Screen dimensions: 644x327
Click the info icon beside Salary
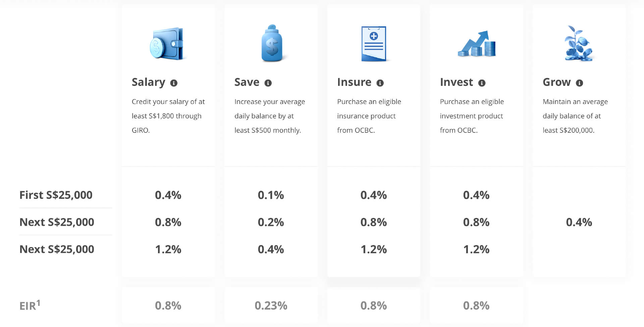tap(174, 83)
